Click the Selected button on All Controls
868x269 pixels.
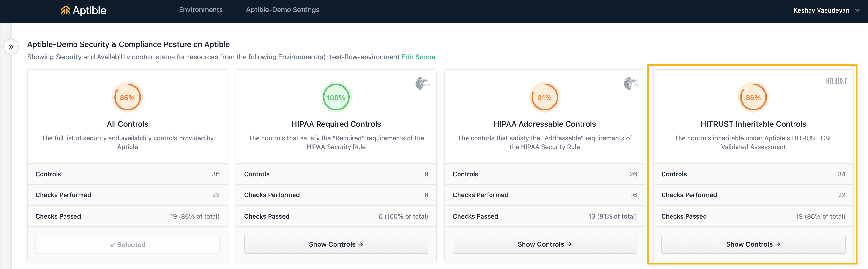click(127, 244)
